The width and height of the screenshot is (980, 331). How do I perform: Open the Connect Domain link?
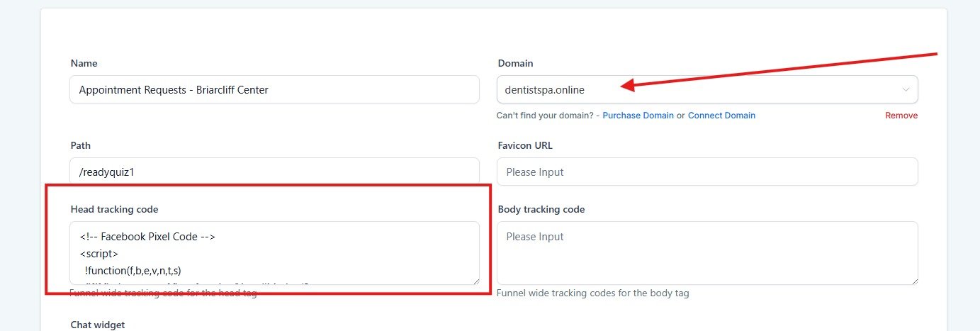tap(721, 116)
